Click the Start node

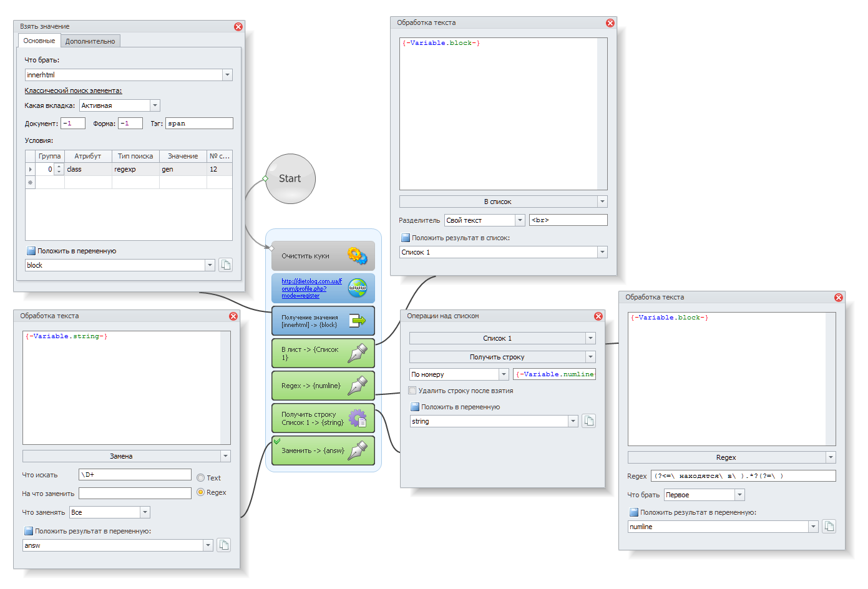click(290, 178)
